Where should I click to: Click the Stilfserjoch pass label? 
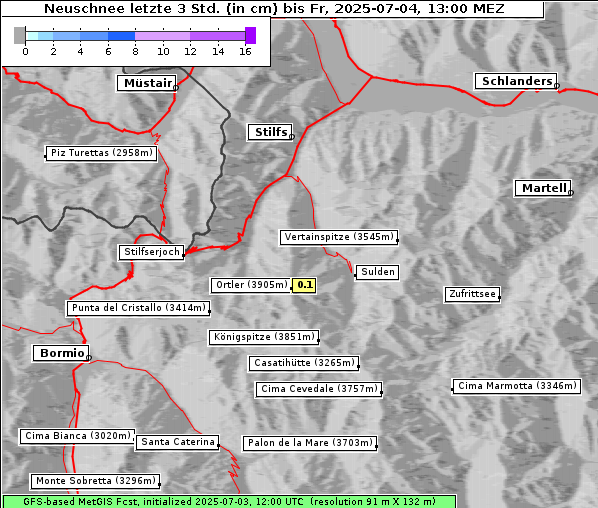point(151,252)
